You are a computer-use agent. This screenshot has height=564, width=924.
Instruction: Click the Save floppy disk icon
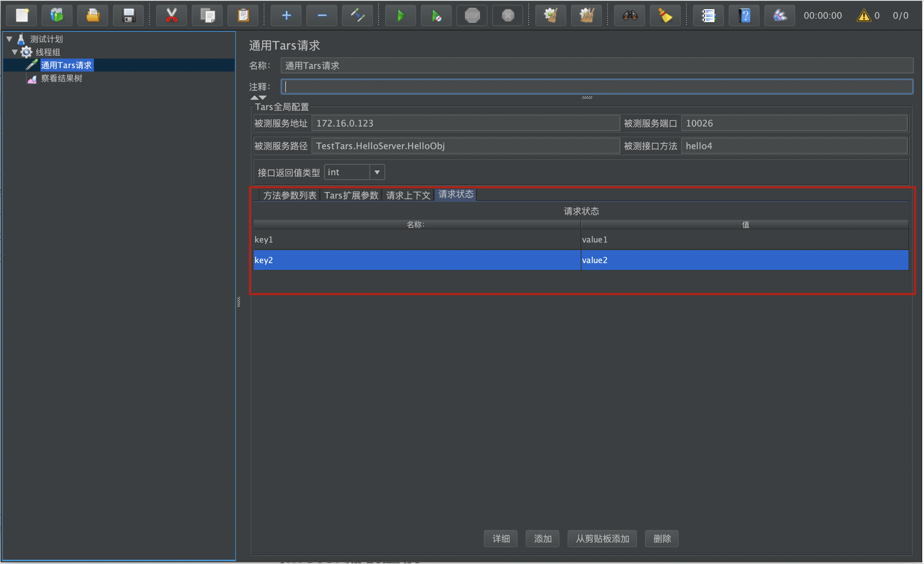click(129, 15)
